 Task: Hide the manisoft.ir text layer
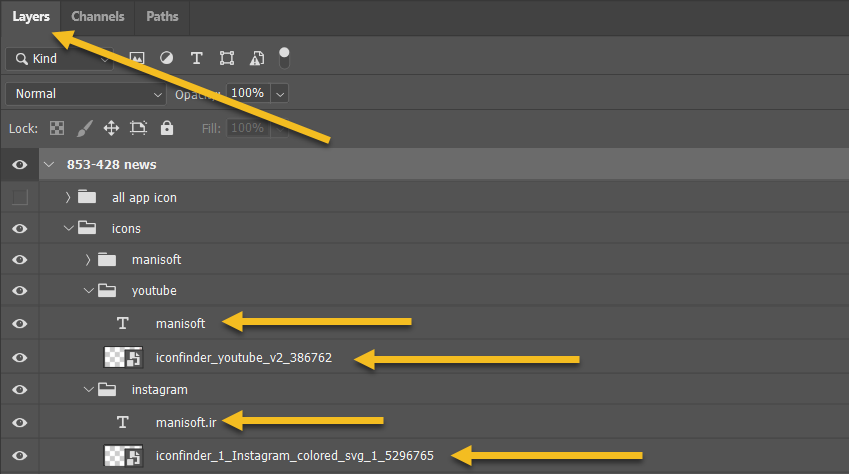click(x=20, y=423)
